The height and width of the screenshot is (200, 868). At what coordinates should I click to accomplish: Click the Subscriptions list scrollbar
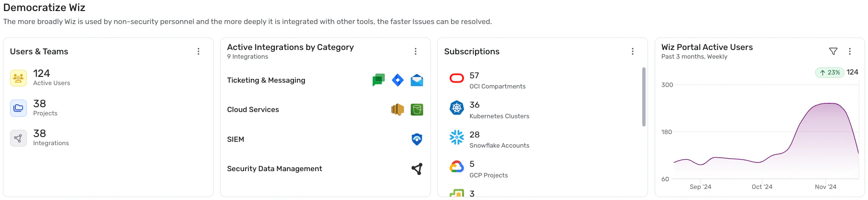[x=644, y=97]
